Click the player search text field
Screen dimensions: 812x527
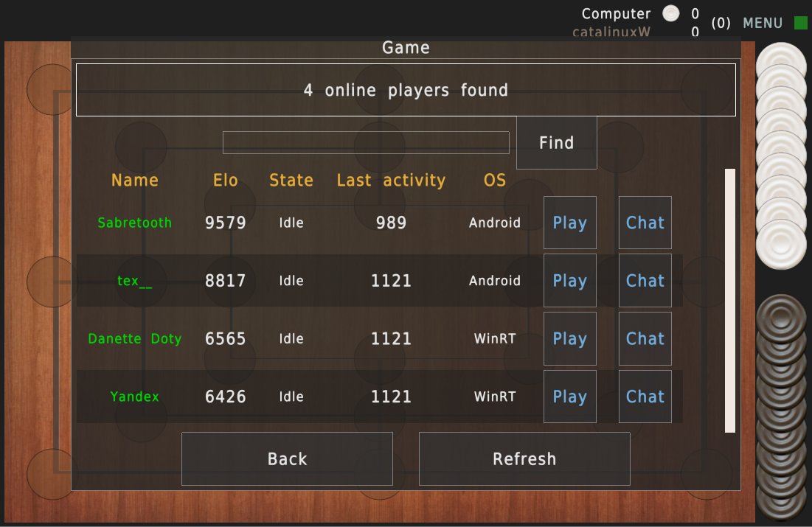click(x=366, y=142)
